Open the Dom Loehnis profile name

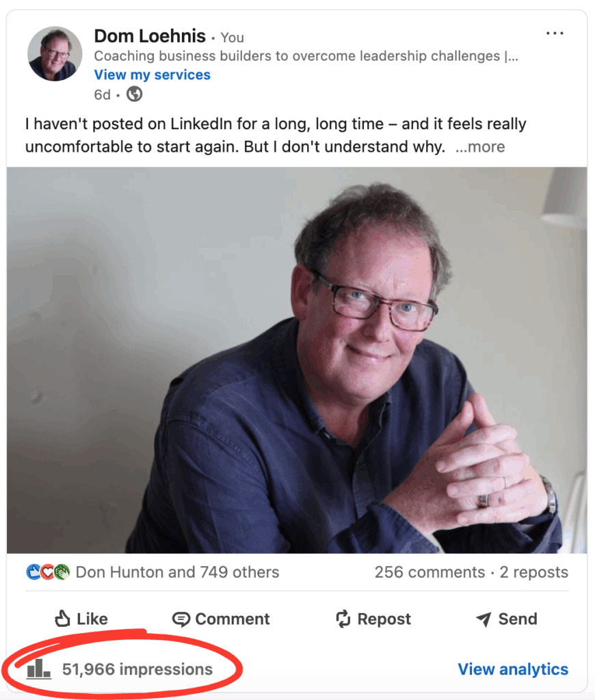click(150, 36)
